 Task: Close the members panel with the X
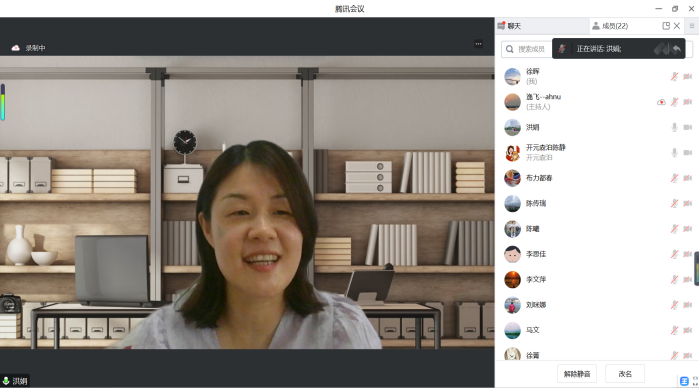coord(677,26)
